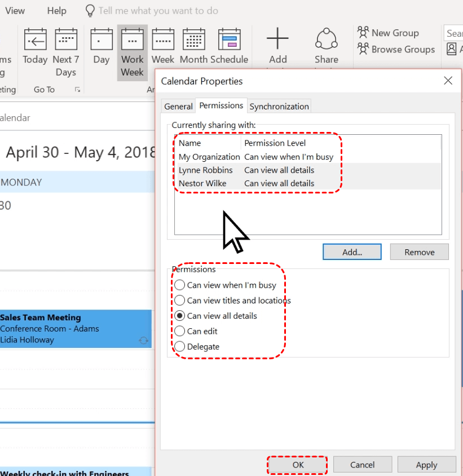Screen dimensions: 463x476
Task: Open Weekly check-in with Engineers appointment
Action: coord(76,471)
